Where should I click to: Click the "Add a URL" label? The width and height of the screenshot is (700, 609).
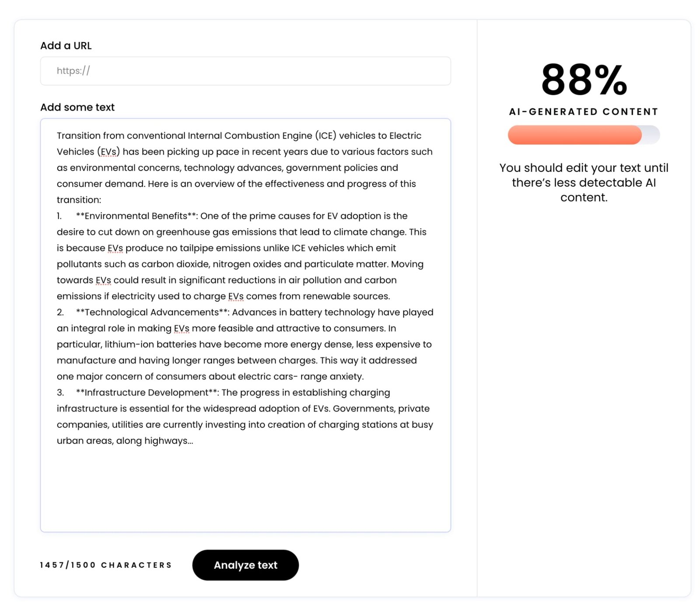(66, 45)
